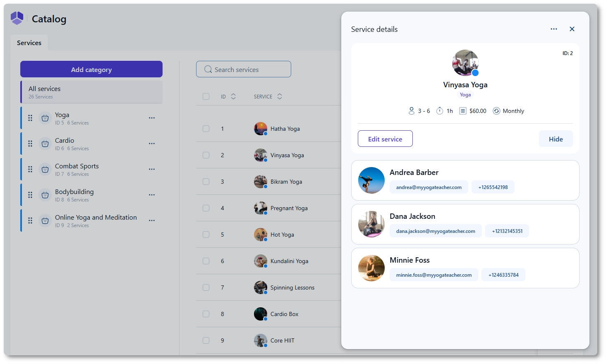Grab the drag handle beside Cardio
Screen dimensions: 606x364
point(30,144)
